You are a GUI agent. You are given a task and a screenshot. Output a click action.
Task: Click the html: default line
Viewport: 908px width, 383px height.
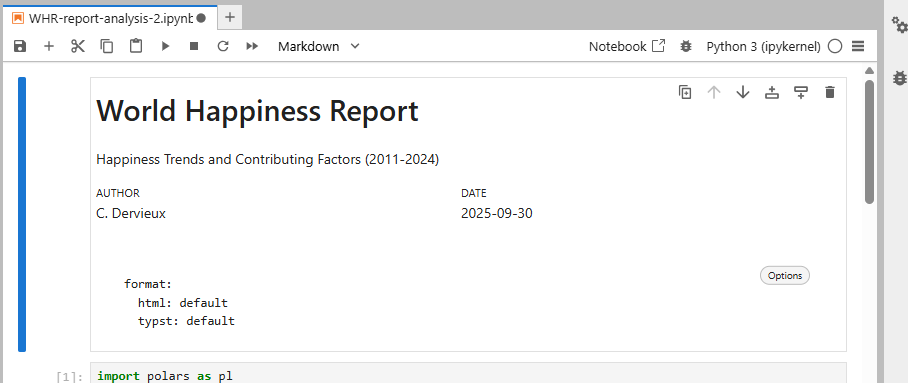(183, 303)
